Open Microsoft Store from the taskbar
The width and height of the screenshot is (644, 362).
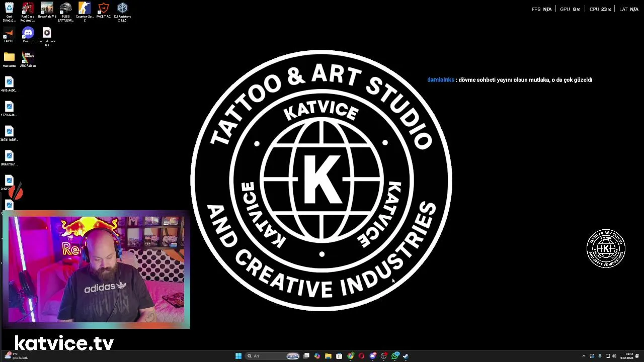coord(339,356)
